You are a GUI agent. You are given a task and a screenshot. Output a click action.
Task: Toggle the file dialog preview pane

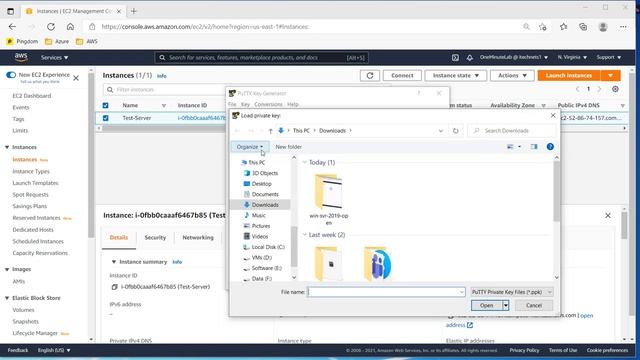pos(534,147)
